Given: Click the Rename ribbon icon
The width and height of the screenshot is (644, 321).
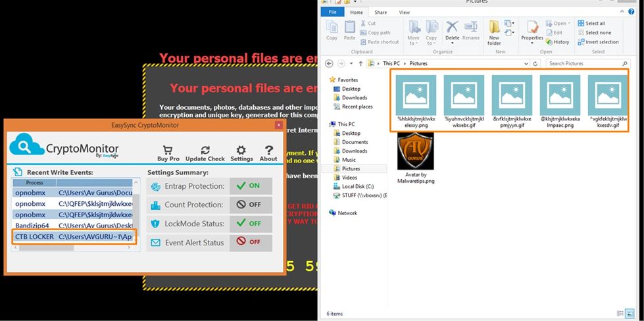Looking at the screenshot, I should tap(471, 30).
